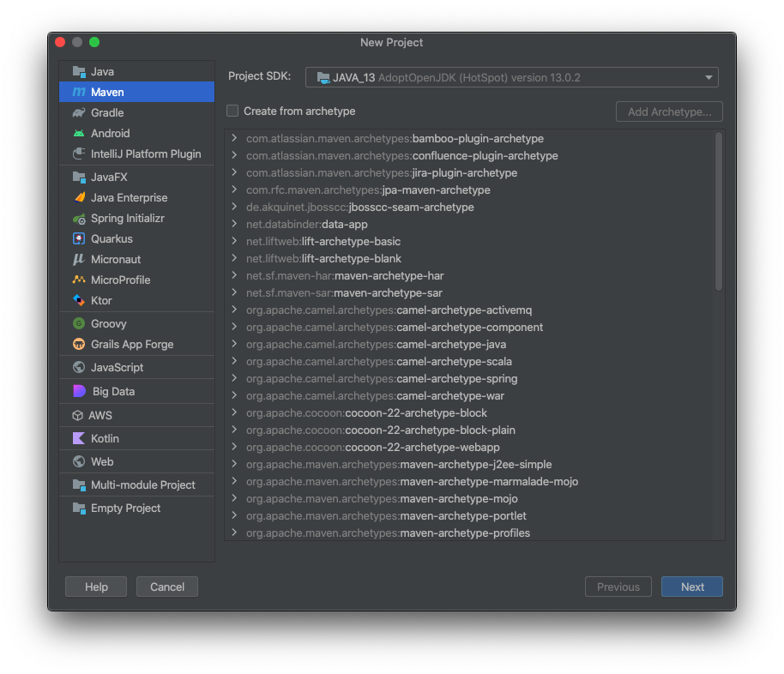The image size is (784, 674).
Task: Open the Project SDK dropdown
Action: [x=512, y=77]
